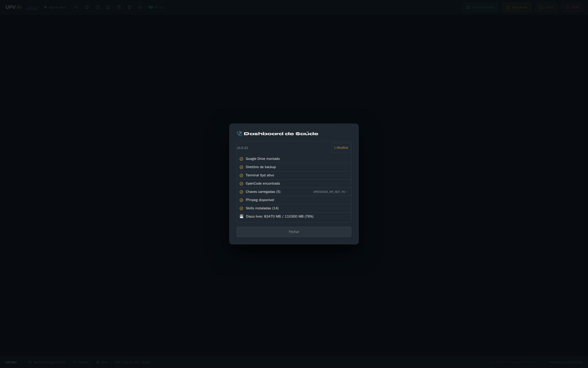Click the check icon next to OpenCode encontrado
The width and height of the screenshot is (588, 368).
(241, 184)
